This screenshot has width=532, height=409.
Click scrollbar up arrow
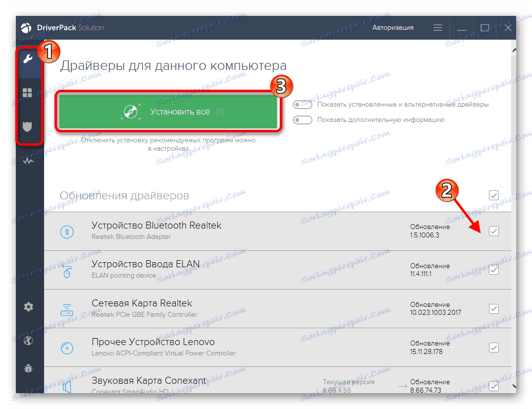pos(514,51)
